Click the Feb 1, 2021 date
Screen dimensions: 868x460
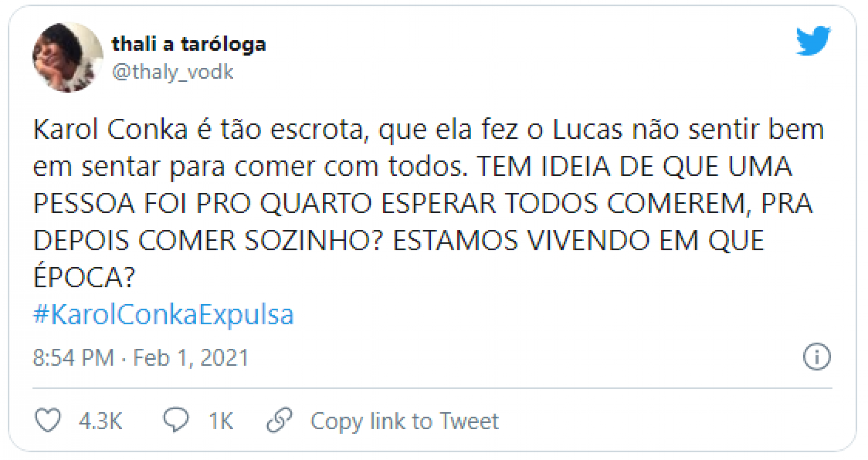pyautogui.click(x=191, y=358)
